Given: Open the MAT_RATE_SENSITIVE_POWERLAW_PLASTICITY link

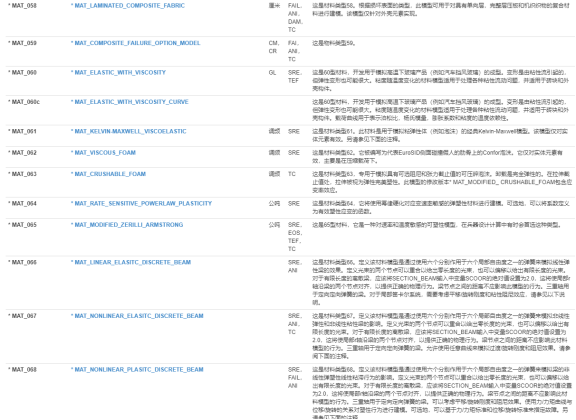Looking at the screenshot, I should pos(141,203).
